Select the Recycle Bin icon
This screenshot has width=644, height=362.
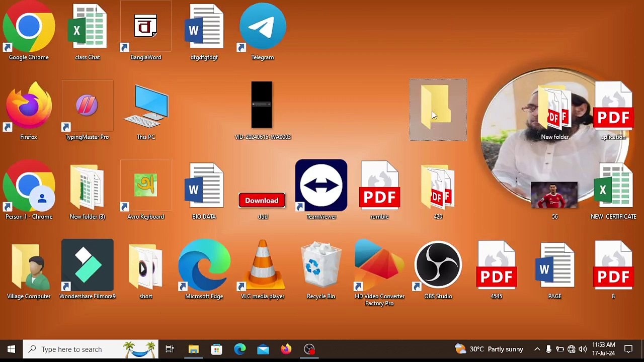coord(321,271)
